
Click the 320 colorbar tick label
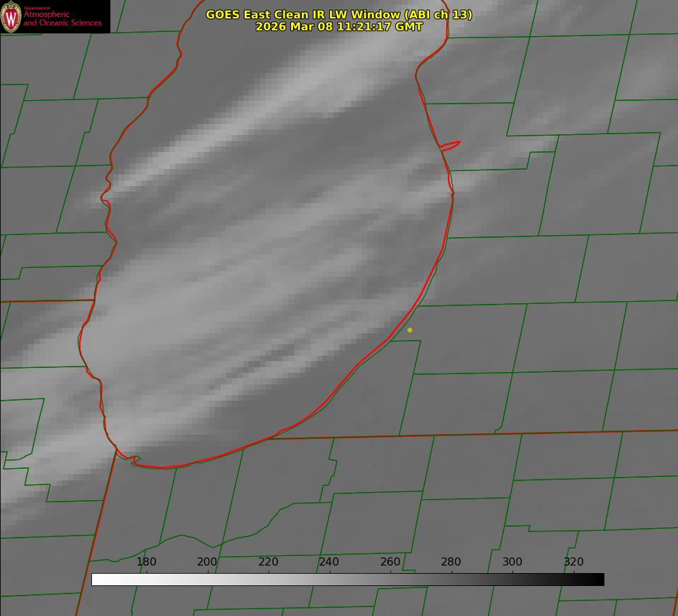574,562
